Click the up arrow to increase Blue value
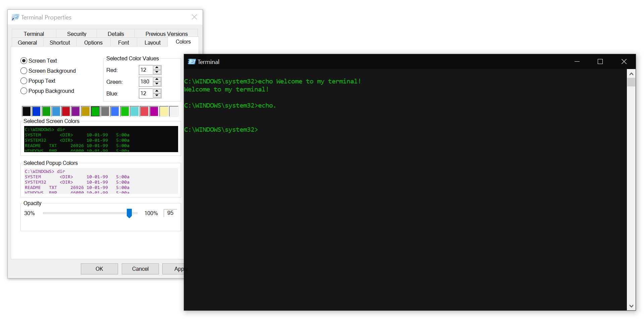 click(x=157, y=91)
